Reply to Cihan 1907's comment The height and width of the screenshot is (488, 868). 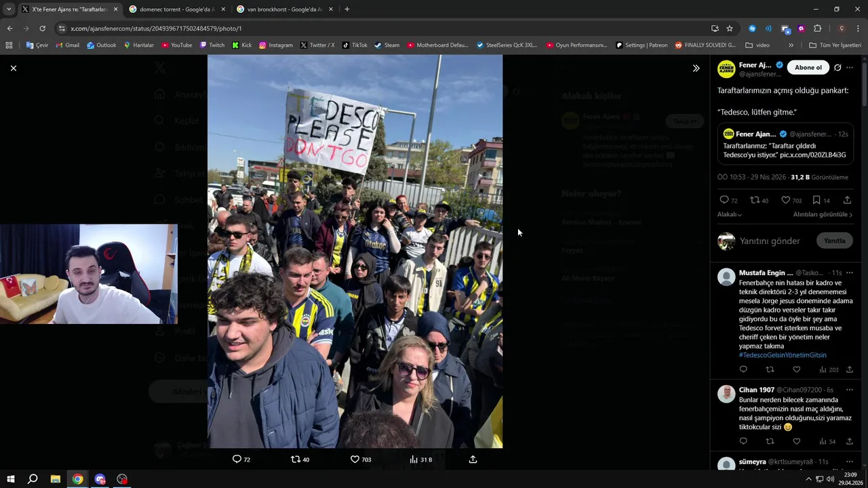point(743,441)
